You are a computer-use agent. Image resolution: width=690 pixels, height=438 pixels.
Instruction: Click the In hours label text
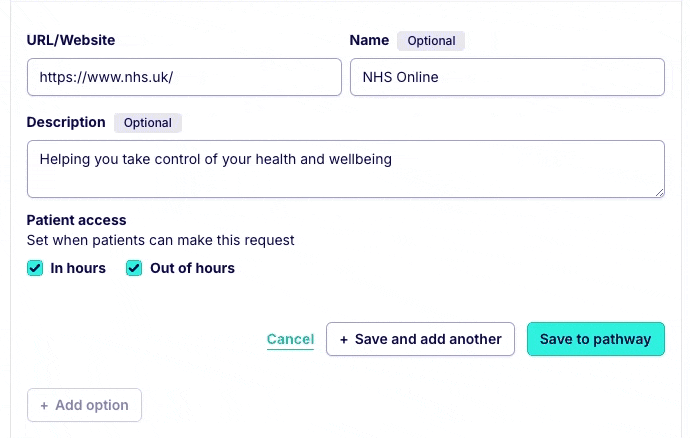point(78,268)
